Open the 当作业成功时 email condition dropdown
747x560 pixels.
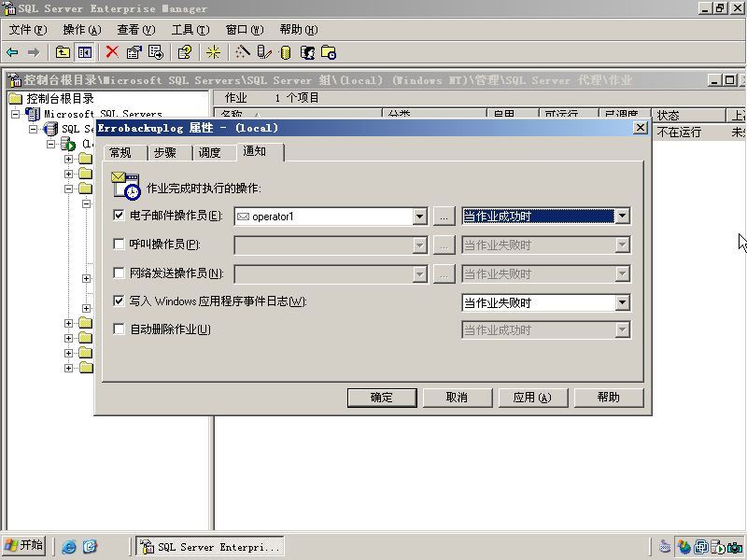pyautogui.click(x=622, y=217)
